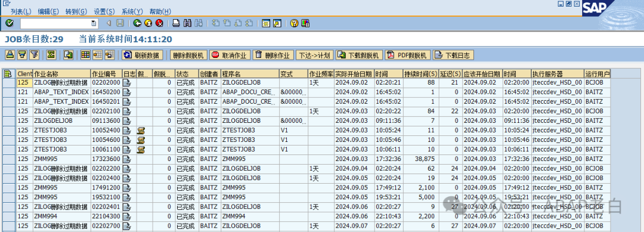
Task: Open log icon for job 17323600
Action: [127, 159]
